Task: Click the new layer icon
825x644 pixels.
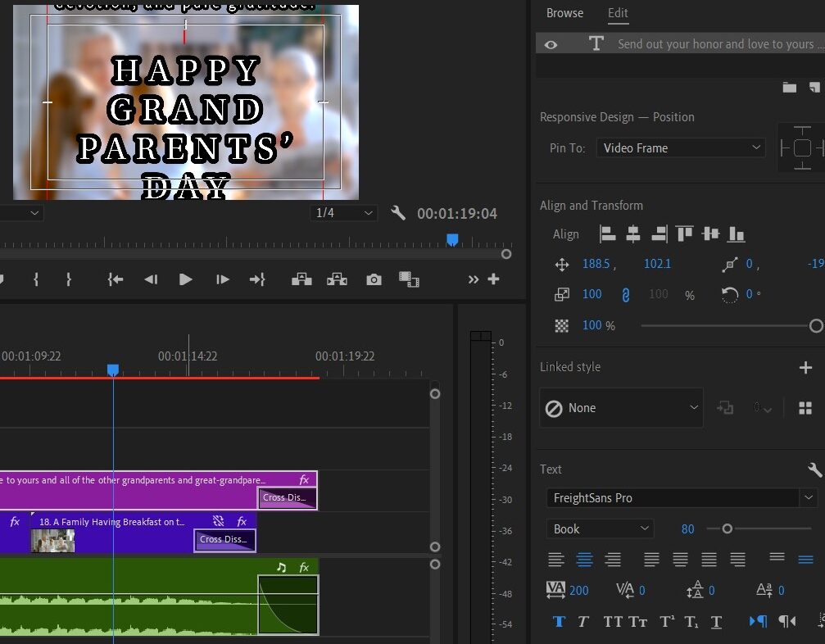Action: click(x=814, y=88)
